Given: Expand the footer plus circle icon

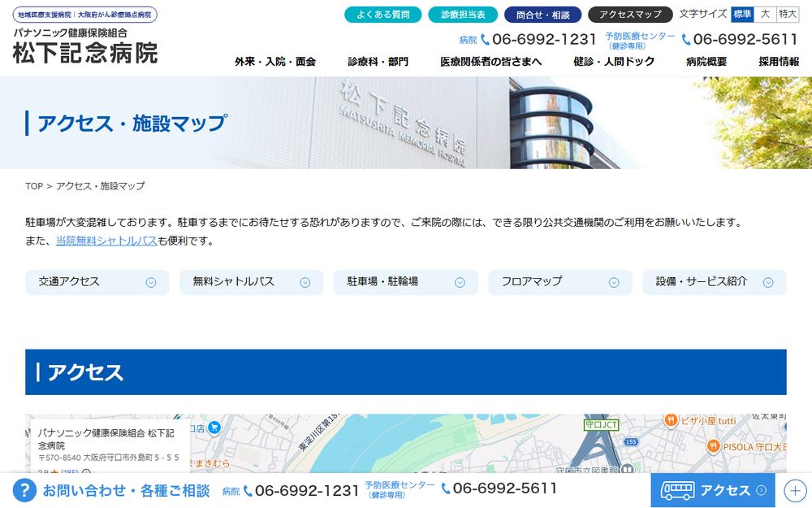Looking at the screenshot, I should point(795,490).
